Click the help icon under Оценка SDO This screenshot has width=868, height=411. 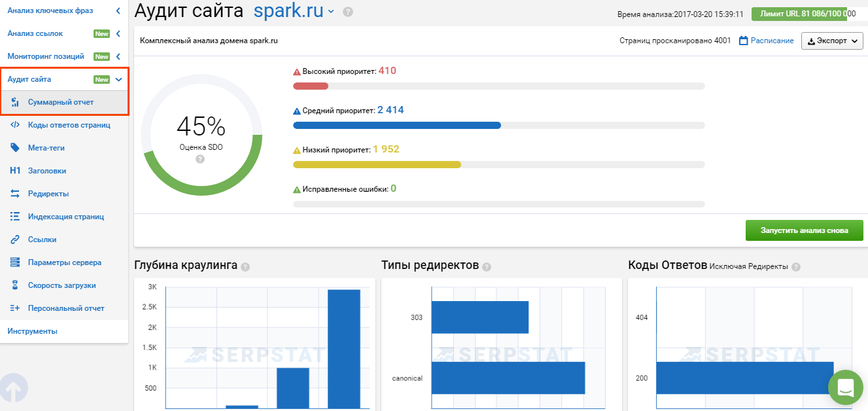(x=200, y=159)
